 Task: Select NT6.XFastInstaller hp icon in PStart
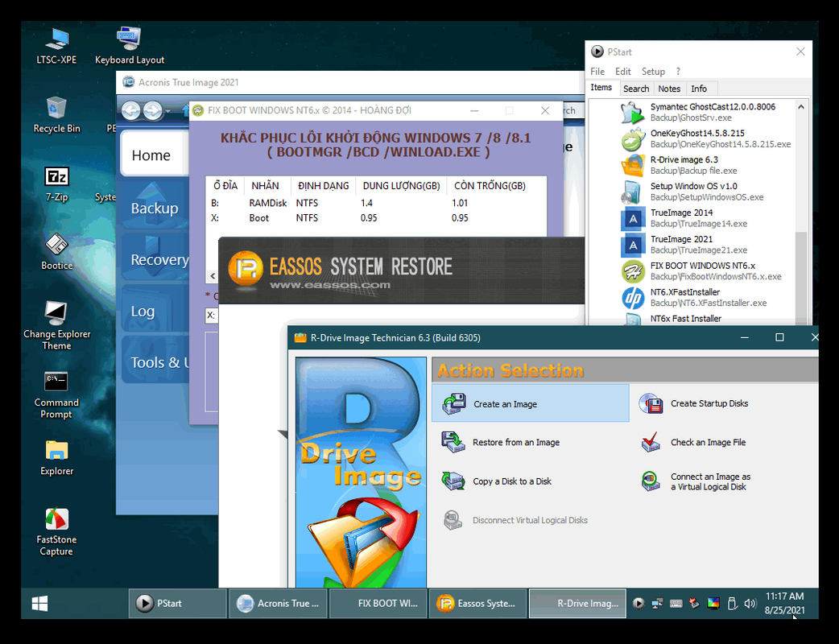tap(633, 298)
